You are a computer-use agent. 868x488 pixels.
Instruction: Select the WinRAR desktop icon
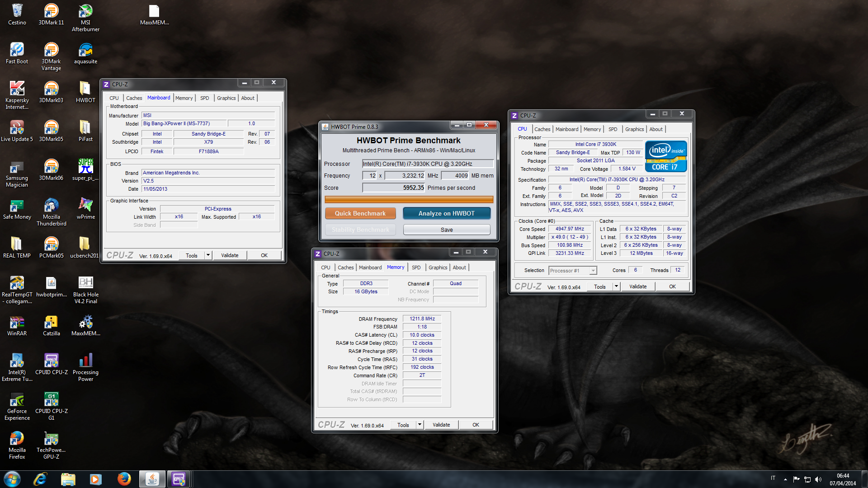click(x=17, y=325)
